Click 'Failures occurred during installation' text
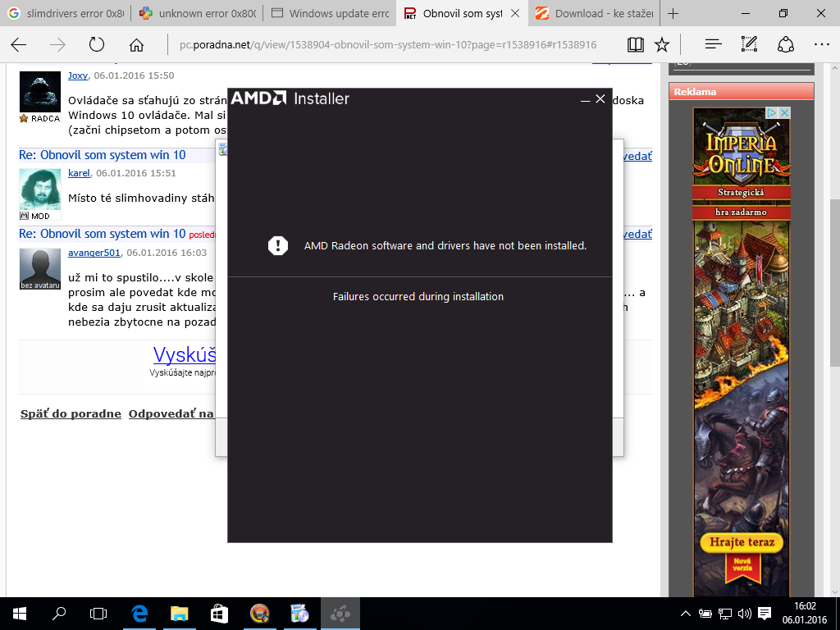840x630 pixels. click(418, 297)
